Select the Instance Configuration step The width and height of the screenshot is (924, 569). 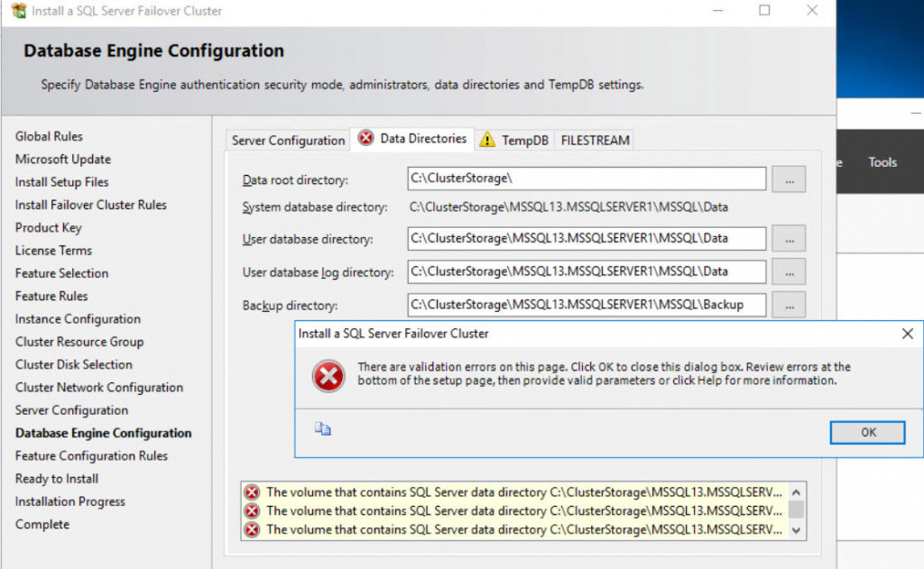point(78,318)
